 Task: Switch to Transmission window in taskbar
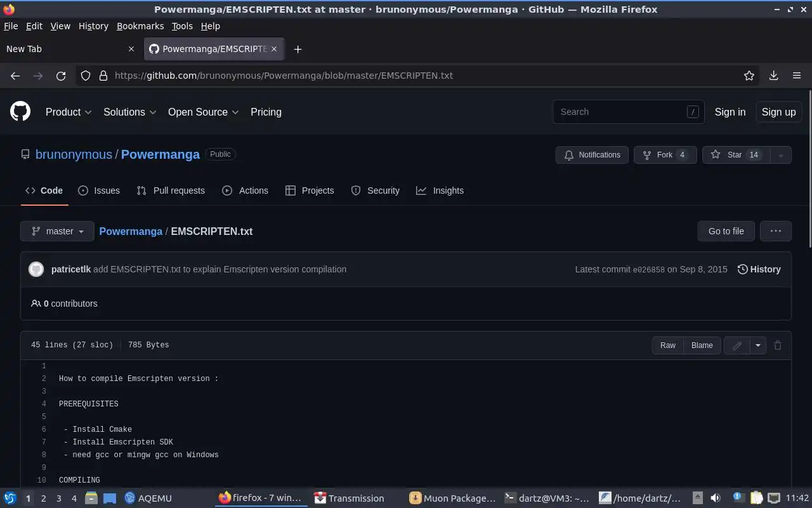pos(350,498)
